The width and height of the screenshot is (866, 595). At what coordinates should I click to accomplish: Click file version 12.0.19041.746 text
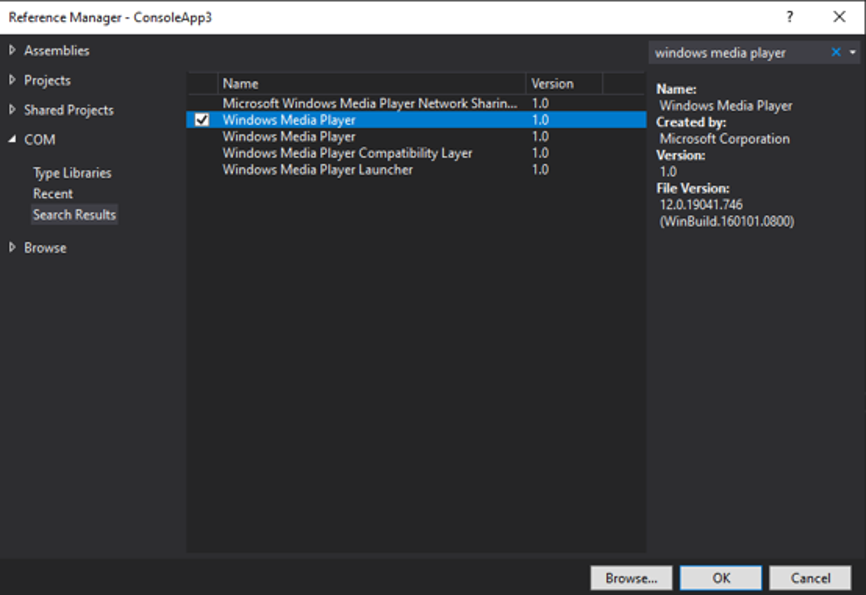tap(701, 205)
